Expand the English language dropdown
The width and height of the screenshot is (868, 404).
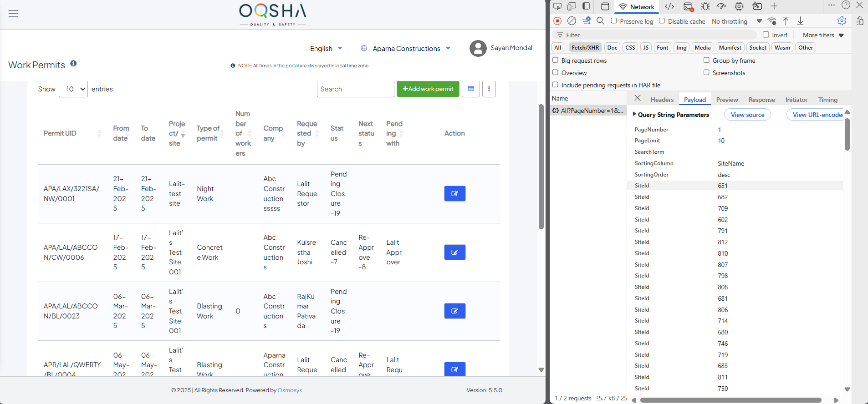(x=326, y=49)
